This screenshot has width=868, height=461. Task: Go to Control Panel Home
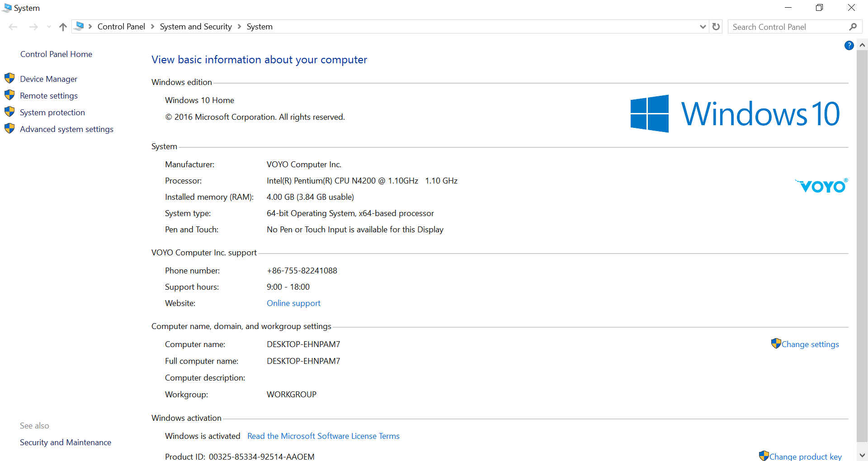tap(56, 54)
